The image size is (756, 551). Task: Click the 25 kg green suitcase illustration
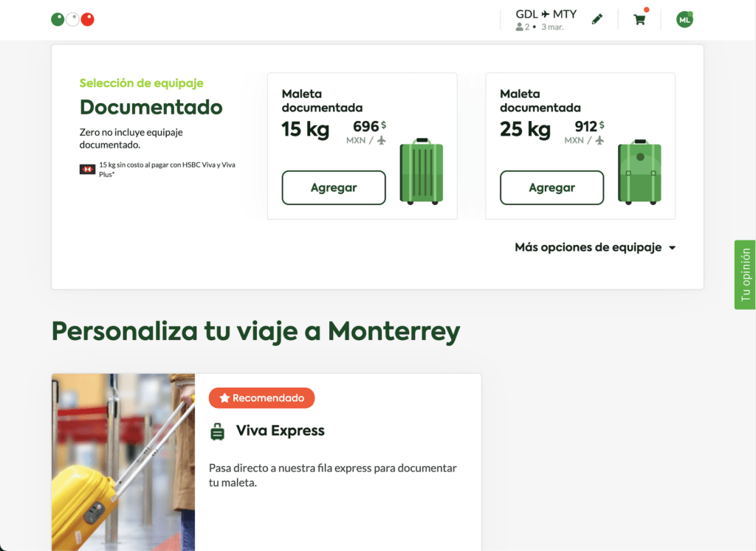(x=640, y=172)
